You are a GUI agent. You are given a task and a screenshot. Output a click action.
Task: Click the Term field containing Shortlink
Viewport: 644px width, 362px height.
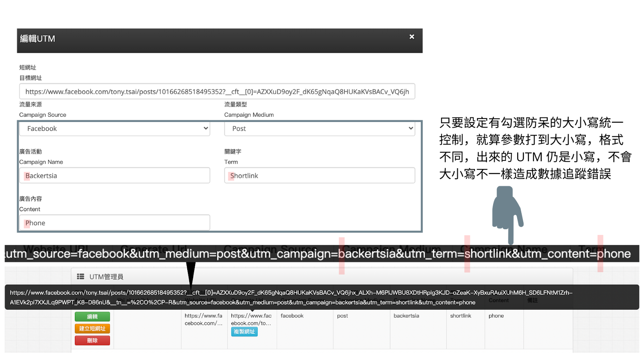pos(320,175)
